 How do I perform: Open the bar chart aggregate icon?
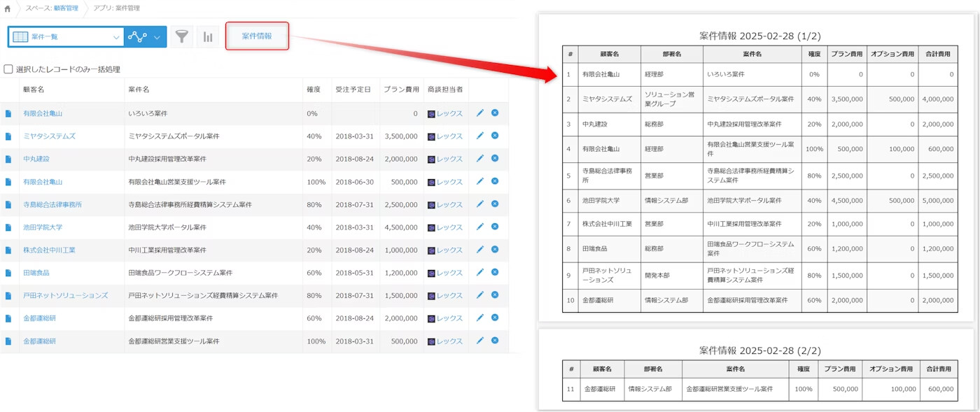208,36
